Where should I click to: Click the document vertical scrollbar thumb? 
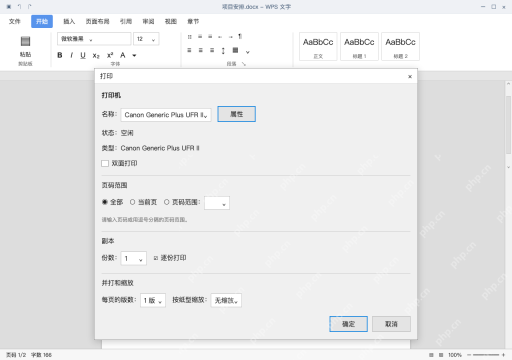coord(508,125)
